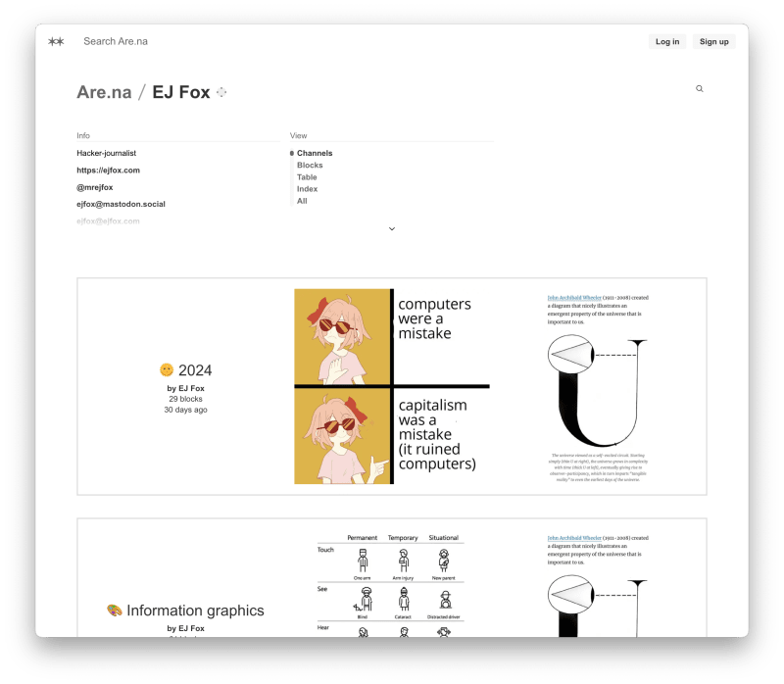Image resolution: width=784 pixels, height=684 pixels.
Task: Open the Information graphics channel title
Action: (195, 611)
